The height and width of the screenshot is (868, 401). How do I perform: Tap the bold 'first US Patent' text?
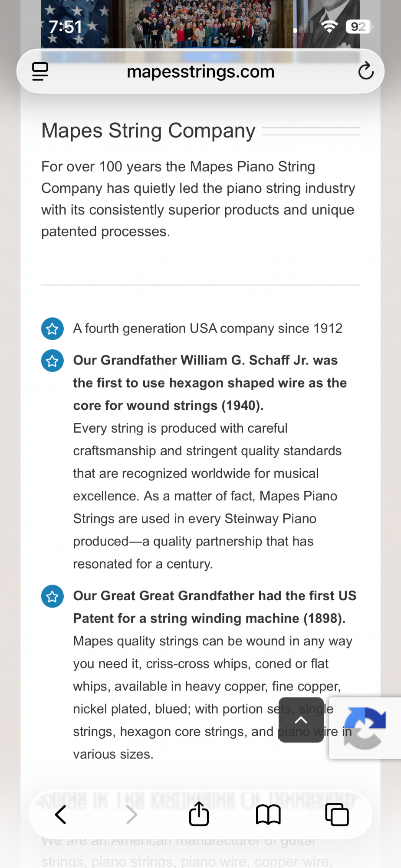pyautogui.click(x=215, y=607)
